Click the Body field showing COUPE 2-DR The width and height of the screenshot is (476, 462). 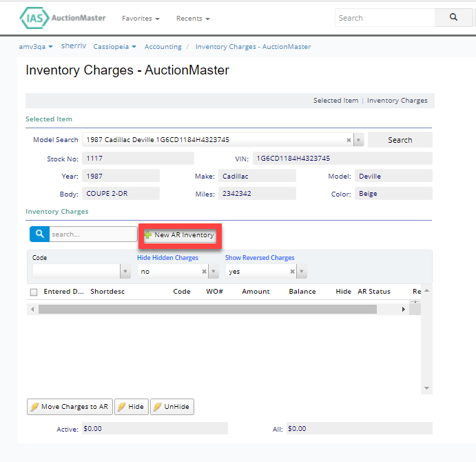(x=121, y=194)
